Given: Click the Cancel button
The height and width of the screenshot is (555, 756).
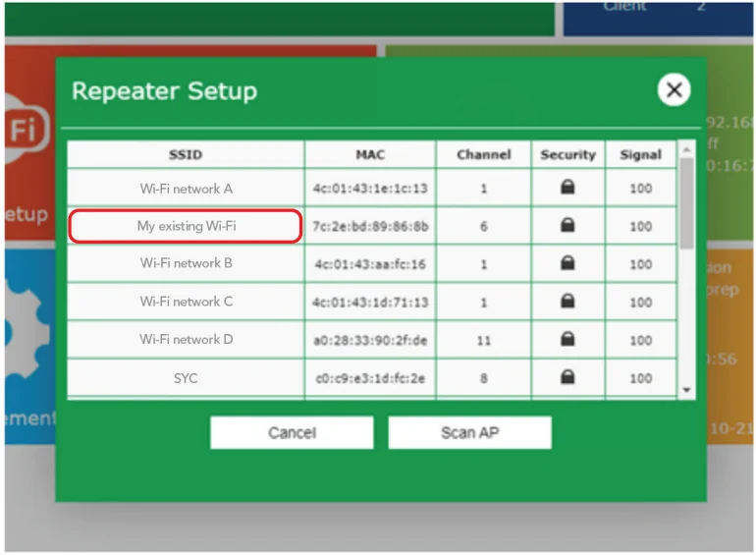Looking at the screenshot, I should [292, 432].
